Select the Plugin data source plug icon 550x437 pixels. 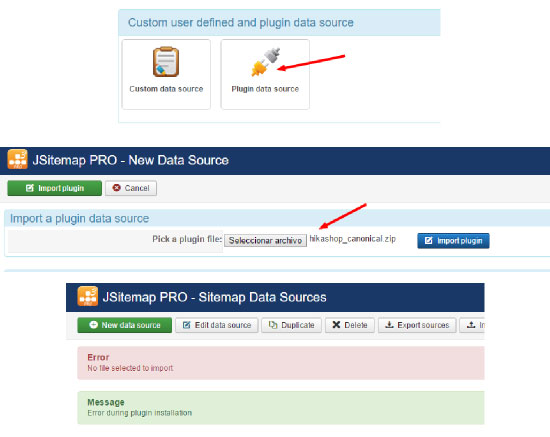266,62
